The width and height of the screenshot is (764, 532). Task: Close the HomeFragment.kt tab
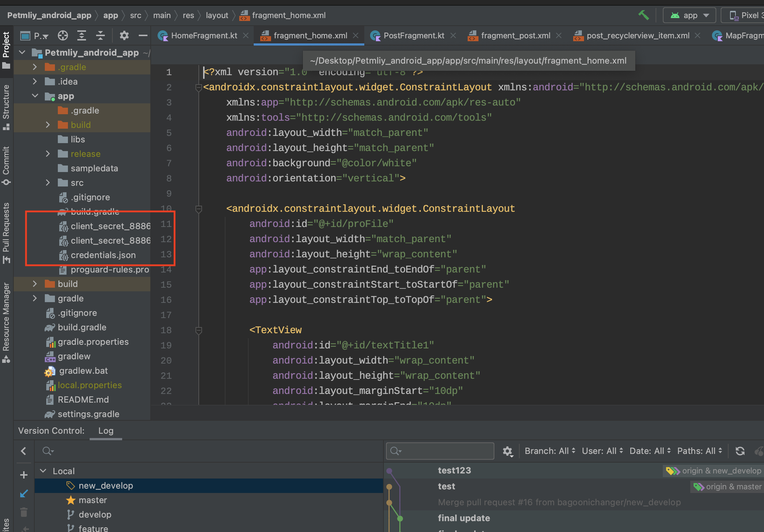246,35
